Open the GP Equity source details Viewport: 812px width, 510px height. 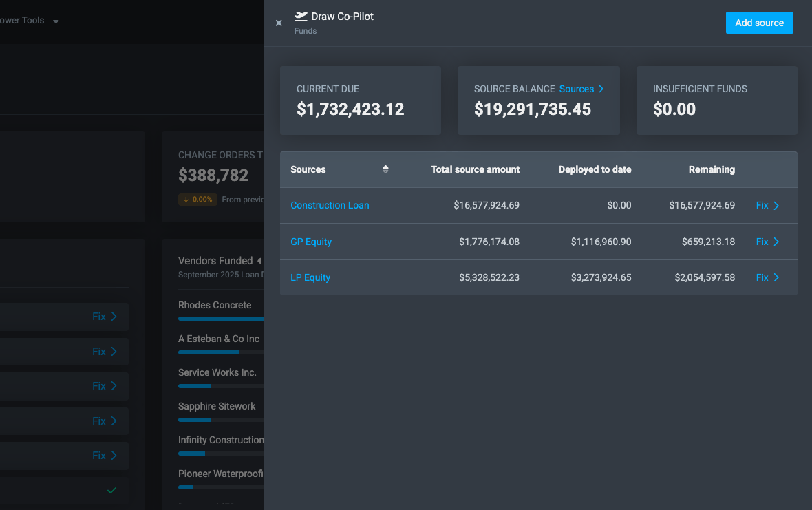coord(311,242)
